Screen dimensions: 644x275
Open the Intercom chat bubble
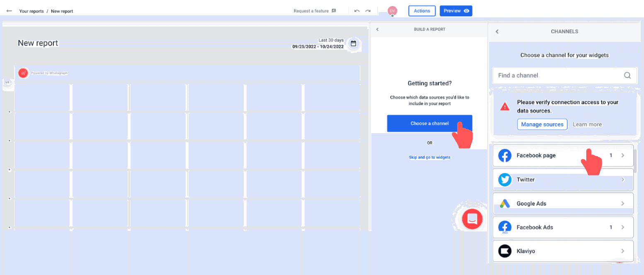(x=472, y=219)
